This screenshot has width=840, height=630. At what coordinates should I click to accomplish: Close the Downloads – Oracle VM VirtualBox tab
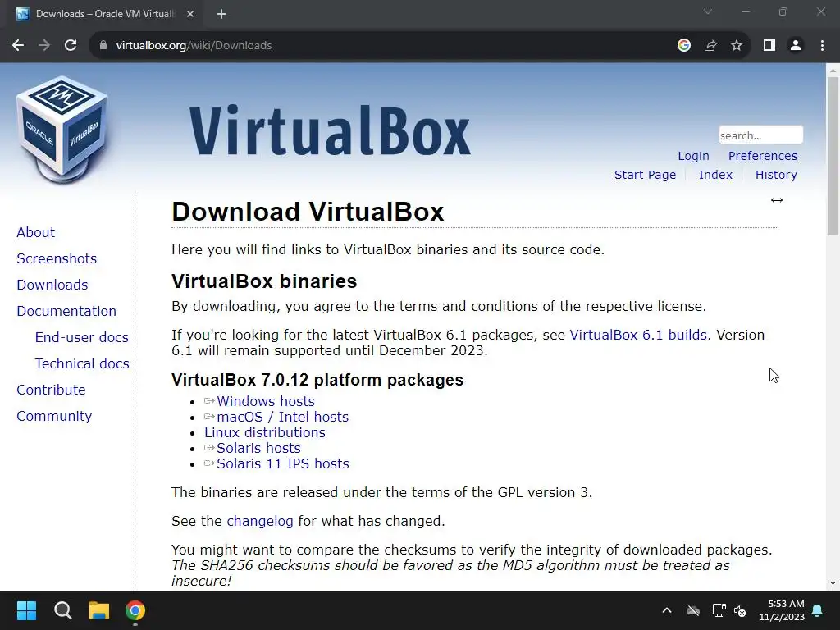pyautogui.click(x=190, y=14)
